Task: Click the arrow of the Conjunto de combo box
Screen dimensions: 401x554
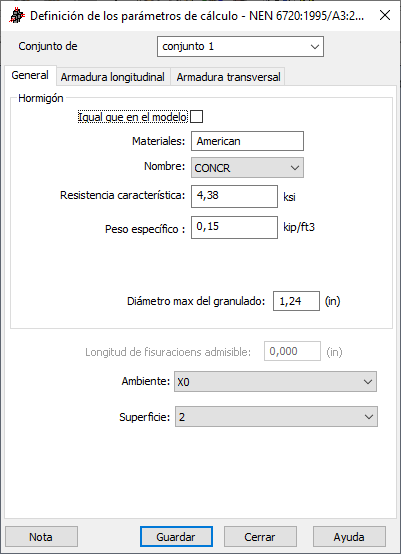Action: click(314, 47)
